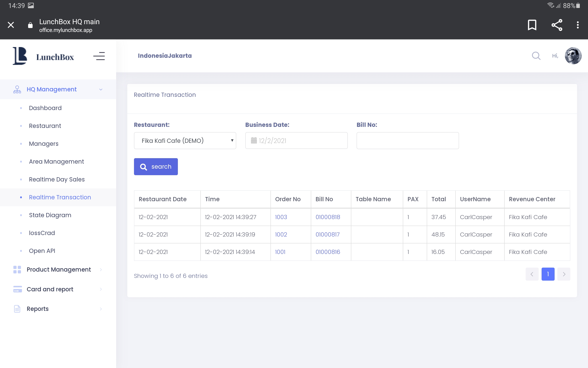This screenshot has width=588, height=368.
Task: Click into the Bill No input field
Action: [x=407, y=141]
